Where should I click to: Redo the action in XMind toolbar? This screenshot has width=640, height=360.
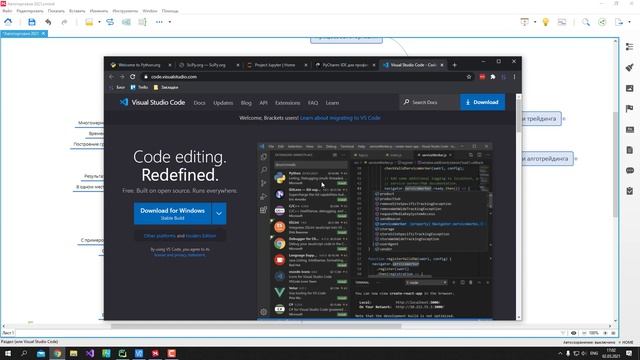(x=64, y=22)
